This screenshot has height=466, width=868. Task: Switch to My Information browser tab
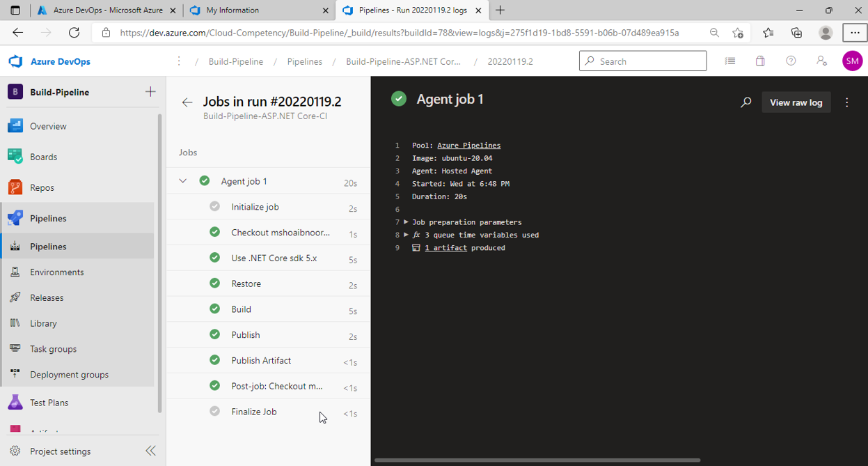(258, 10)
